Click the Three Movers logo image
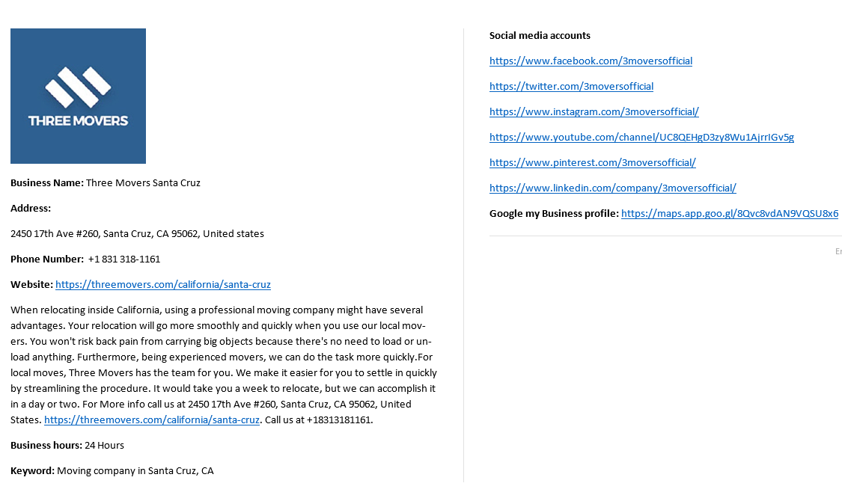Viewport: 842px width, 504px height. tap(78, 96)
